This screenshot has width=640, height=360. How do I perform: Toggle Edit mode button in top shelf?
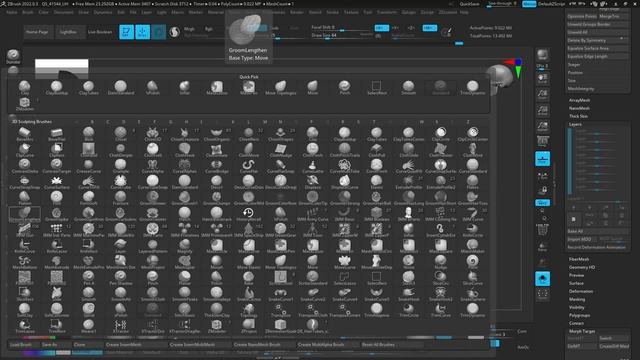[x=127, y=32]
